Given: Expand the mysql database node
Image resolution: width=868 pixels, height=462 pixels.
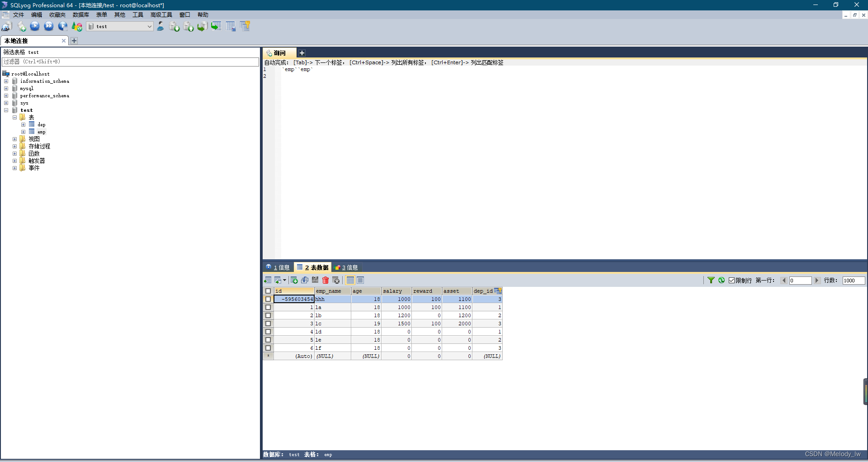Looking at the screenshot, I should click(6, 88).
